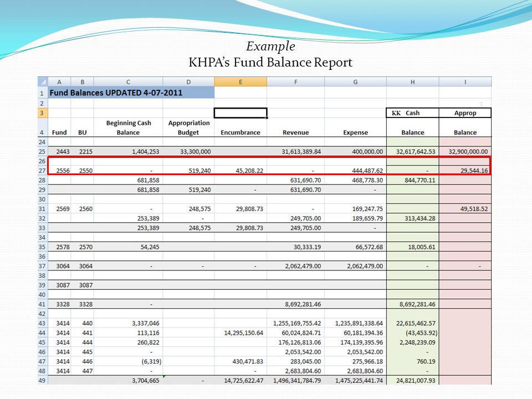This screenshot has height=399, width=532.
Task: Click the 'Expense' header
Action: click(x=355, y=132)
